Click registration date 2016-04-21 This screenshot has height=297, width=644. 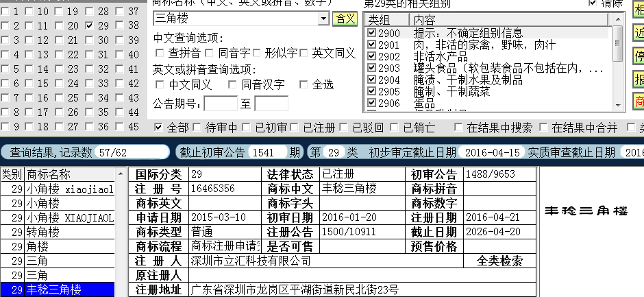tap(493, 217)
